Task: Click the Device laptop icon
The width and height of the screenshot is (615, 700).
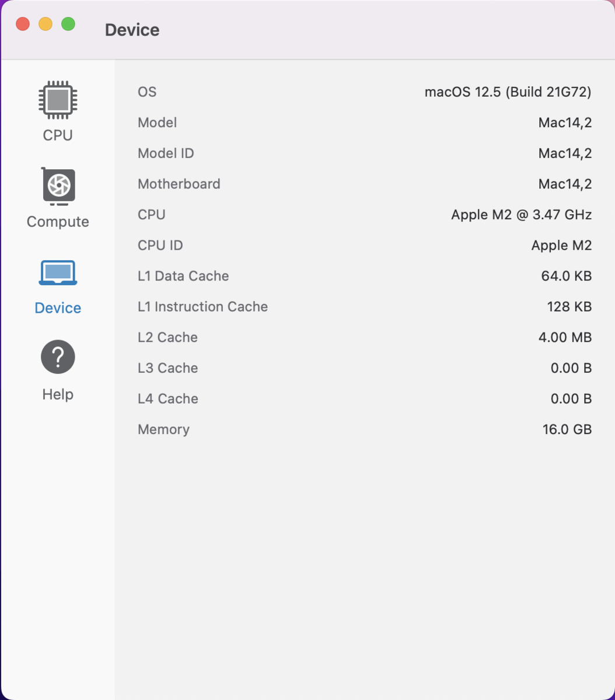Action: point(58,272)
